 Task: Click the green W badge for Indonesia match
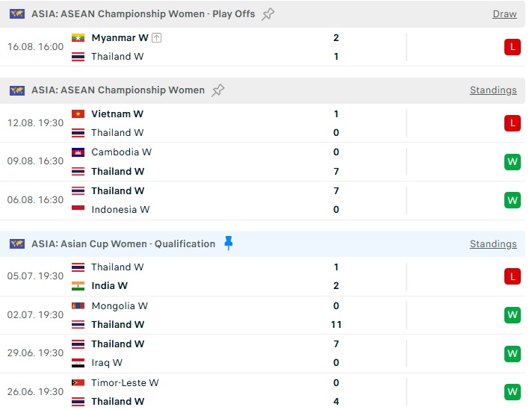[513, 200]
